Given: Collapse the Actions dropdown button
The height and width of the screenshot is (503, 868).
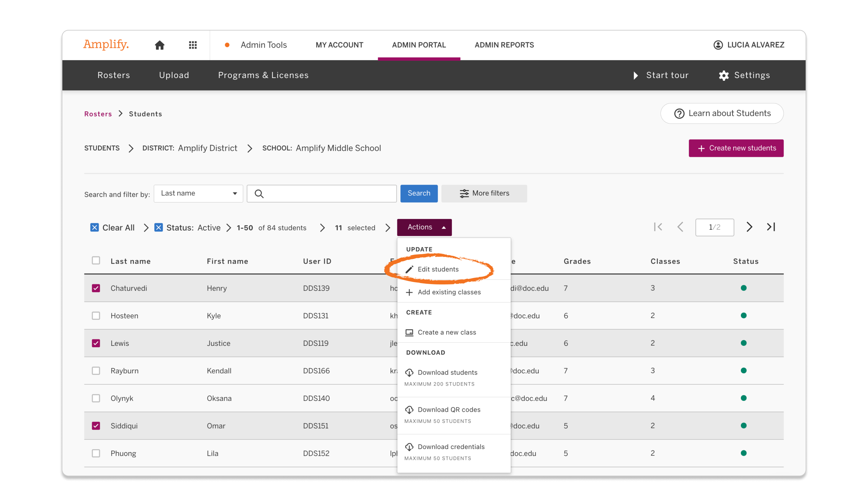Looking at the screenshot, I should pos(425,227).
